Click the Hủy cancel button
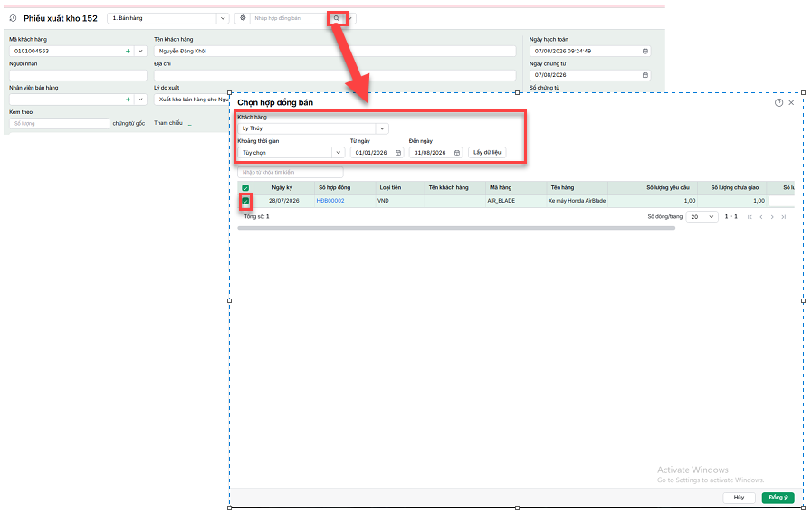 click(739, 498)
